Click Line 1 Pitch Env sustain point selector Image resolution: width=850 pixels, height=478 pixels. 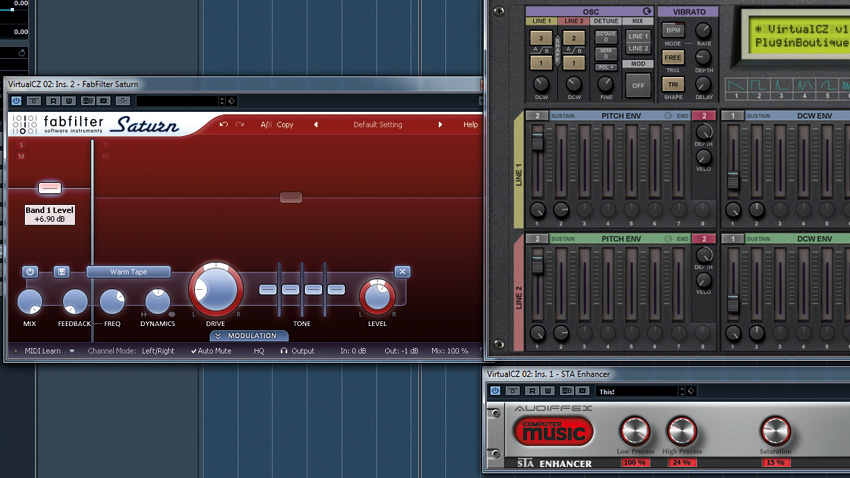(x=537, y=115)
